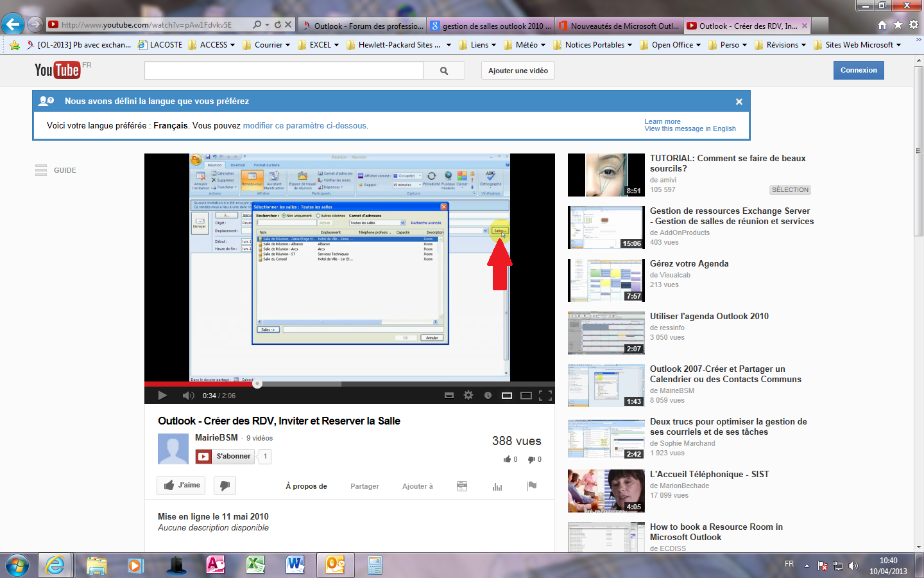This screenshot has height=578, width=924.
Task: Enter fullscreen video mode
Action: click(545, 396)
